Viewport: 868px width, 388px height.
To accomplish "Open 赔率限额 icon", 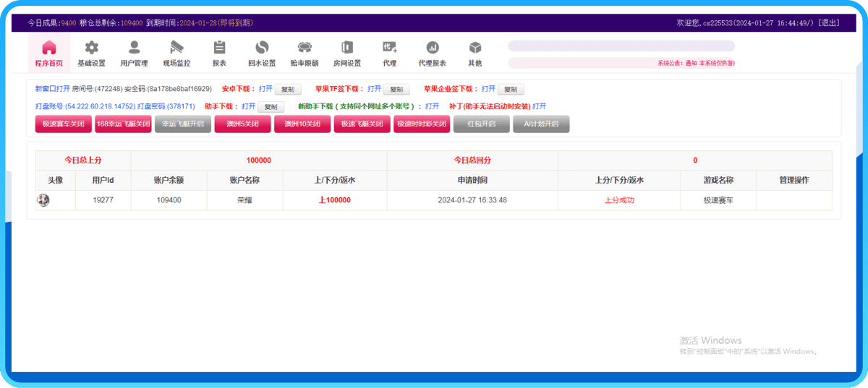I will [305, 48].
